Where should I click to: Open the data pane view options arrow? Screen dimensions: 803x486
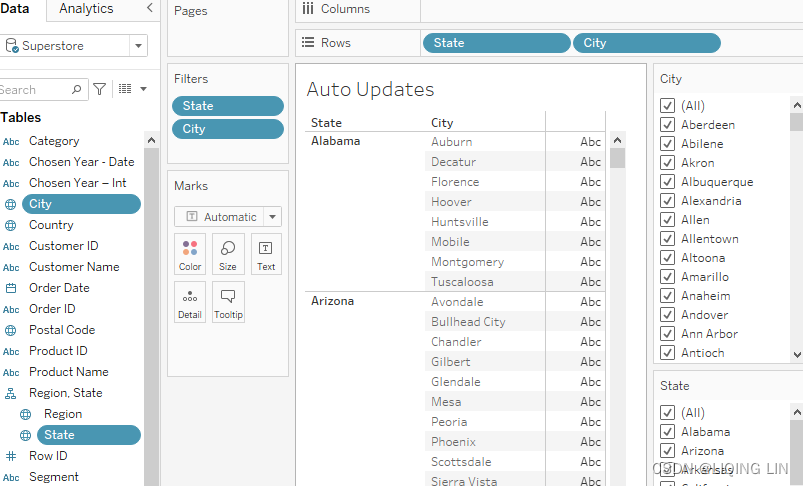[x=143, y=89]
